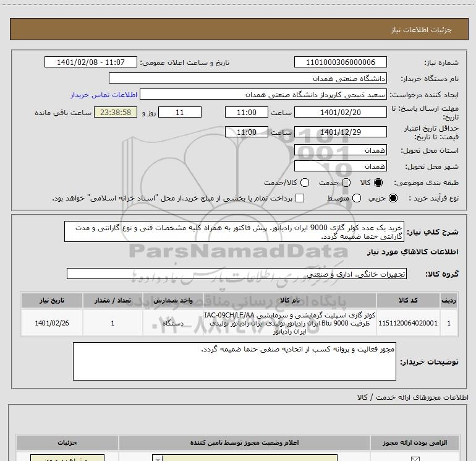Click the request number field 1101000306000006
Image resolution: width=476 pixels, height=461 pixels.
pos(340,62)
